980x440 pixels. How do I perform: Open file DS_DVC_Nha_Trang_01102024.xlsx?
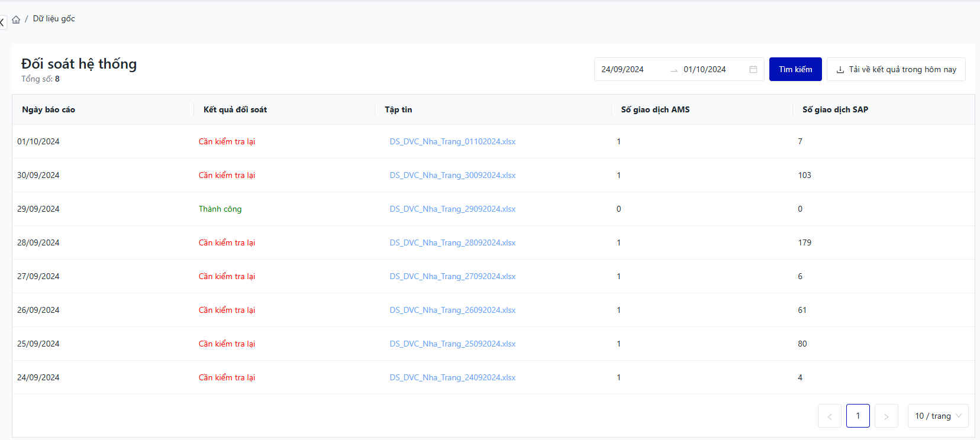click(x=452, y=141)
